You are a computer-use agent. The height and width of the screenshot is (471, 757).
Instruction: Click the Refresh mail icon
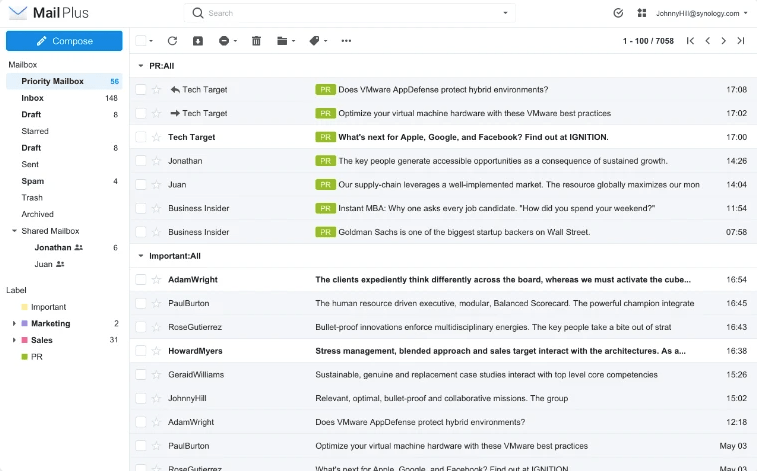(x=172, y=41)
